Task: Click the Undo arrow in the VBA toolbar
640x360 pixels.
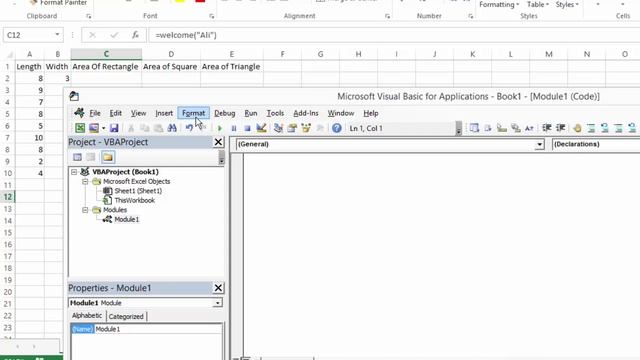Action: [189, 128]
